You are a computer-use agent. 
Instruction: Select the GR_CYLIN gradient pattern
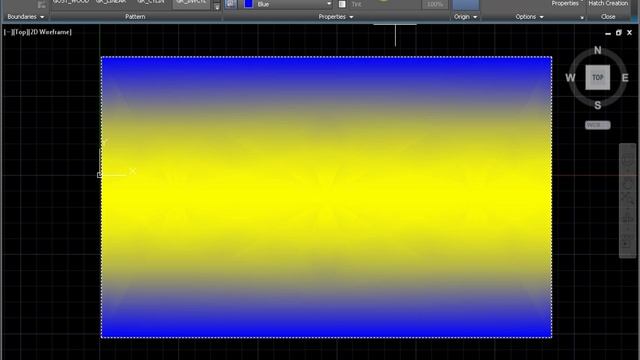pos(150,2)
